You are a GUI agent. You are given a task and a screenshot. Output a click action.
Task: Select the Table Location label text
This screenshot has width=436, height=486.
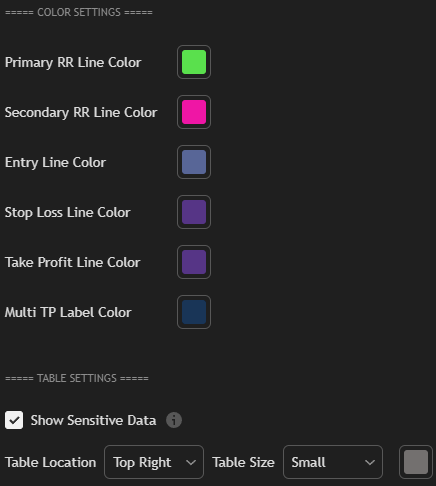(50, 462)
